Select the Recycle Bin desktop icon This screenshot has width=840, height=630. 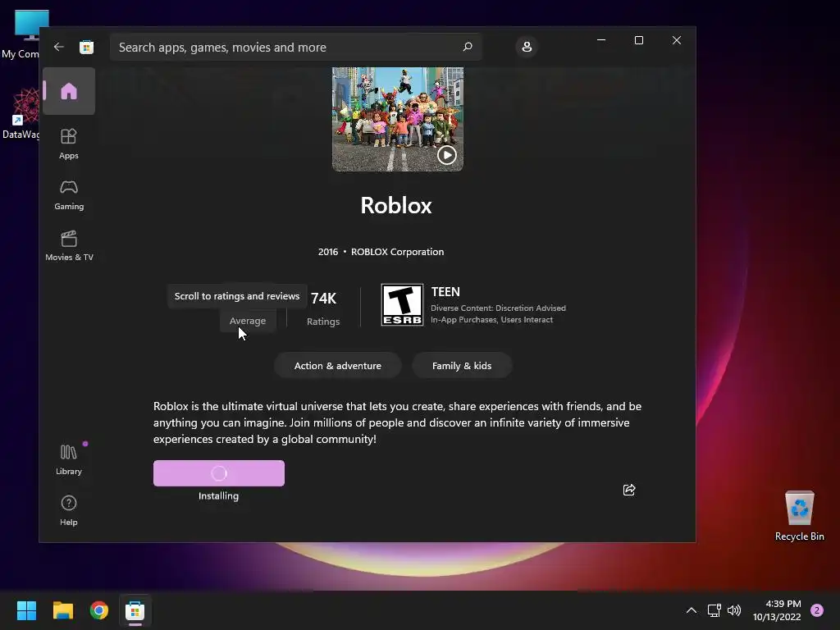pos(799,515)
